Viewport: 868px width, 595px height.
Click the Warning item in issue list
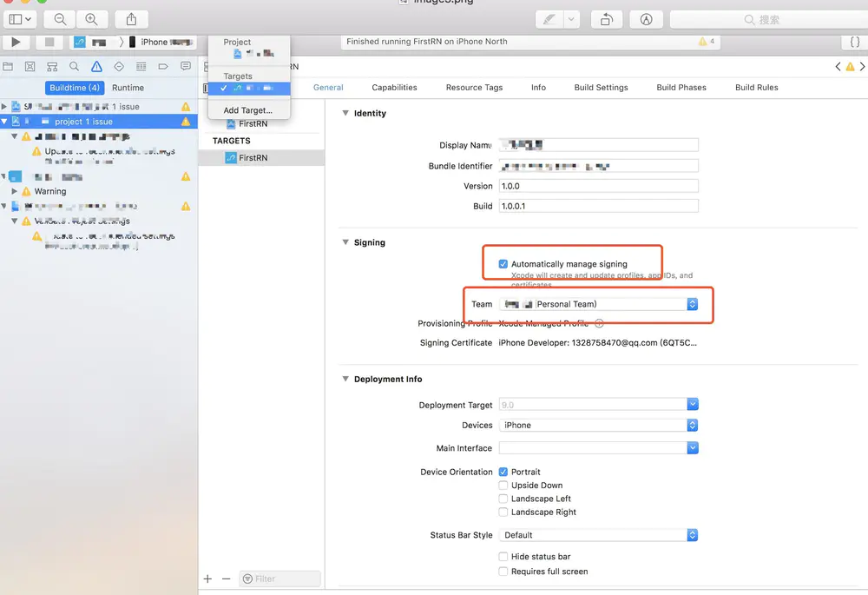(x=50, y=191)
